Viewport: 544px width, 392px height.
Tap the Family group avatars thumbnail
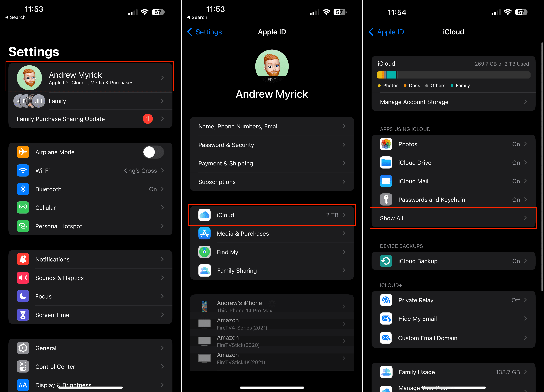click(29, 101)
